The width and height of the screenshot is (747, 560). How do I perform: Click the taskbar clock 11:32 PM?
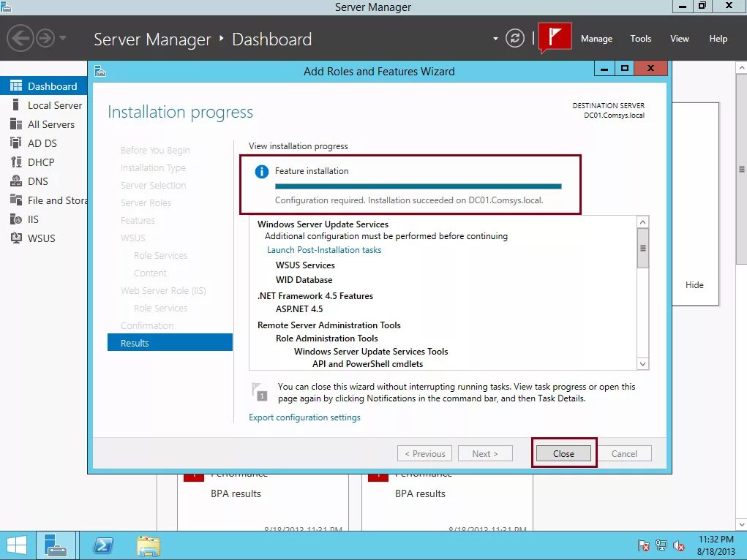[x=716, y=540]
